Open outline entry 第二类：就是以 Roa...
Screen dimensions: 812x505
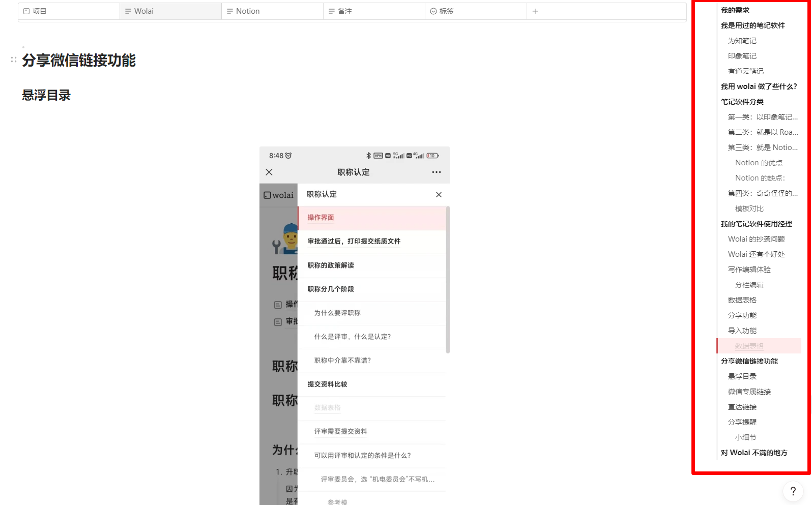click(763, 132)
